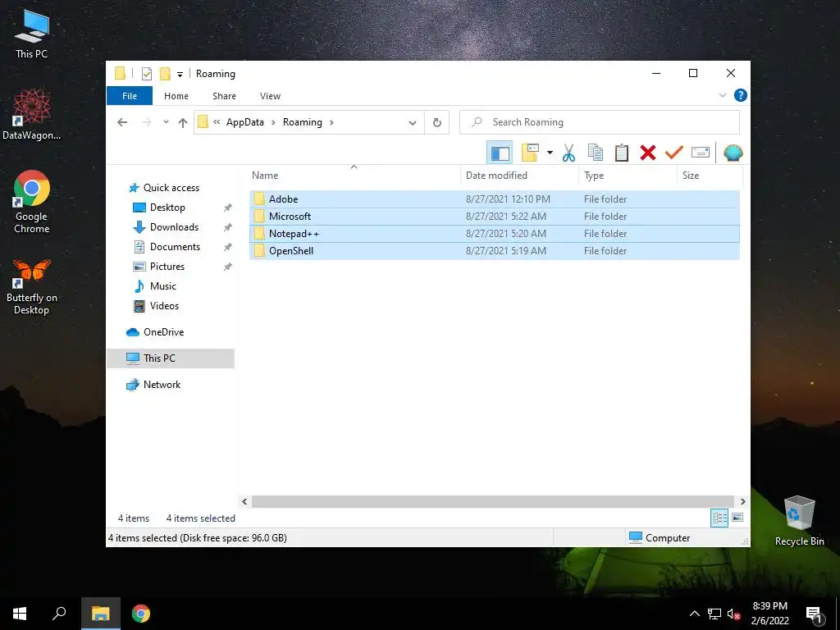Sort by the Name column header

[x=354, y=176]
